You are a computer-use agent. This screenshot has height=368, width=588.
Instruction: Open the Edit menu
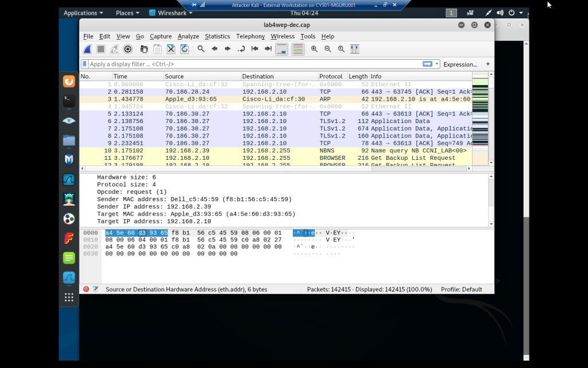(105, 36)
